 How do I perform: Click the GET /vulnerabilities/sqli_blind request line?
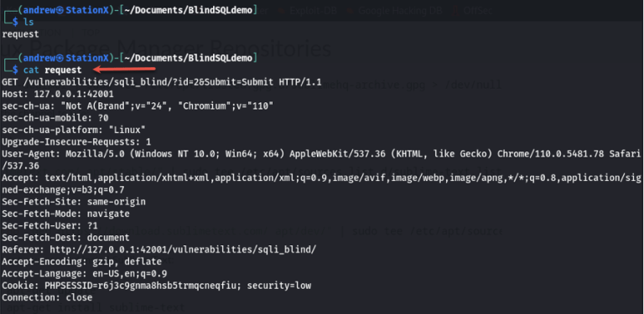(x=162, y=81)
